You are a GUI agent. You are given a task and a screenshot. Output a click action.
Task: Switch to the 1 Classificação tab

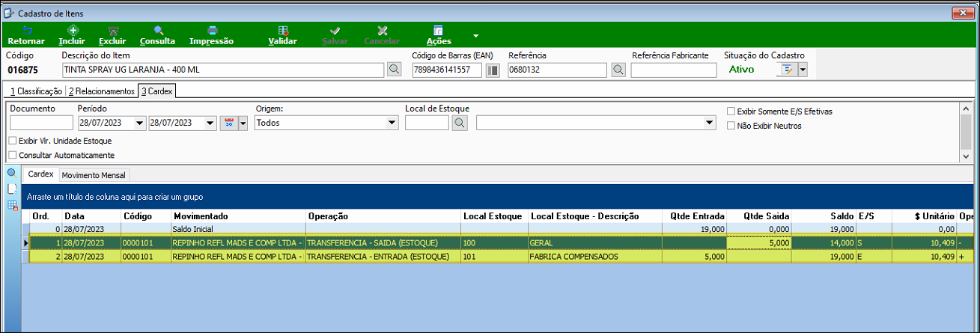(x=36, y=91)
